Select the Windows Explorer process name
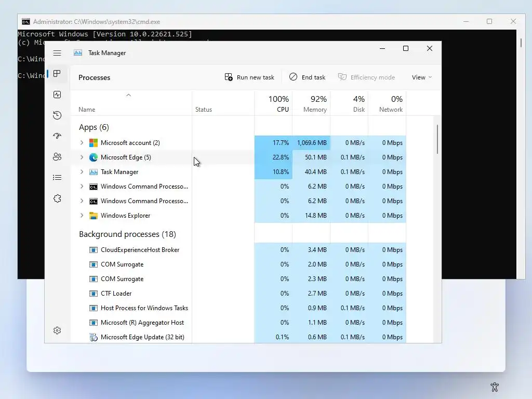 click(125, 216)
